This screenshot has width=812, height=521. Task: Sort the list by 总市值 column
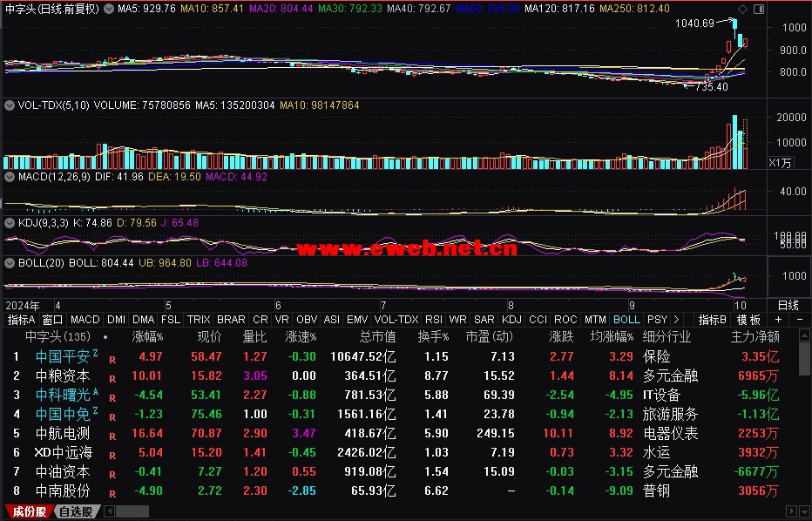point(377,337)
